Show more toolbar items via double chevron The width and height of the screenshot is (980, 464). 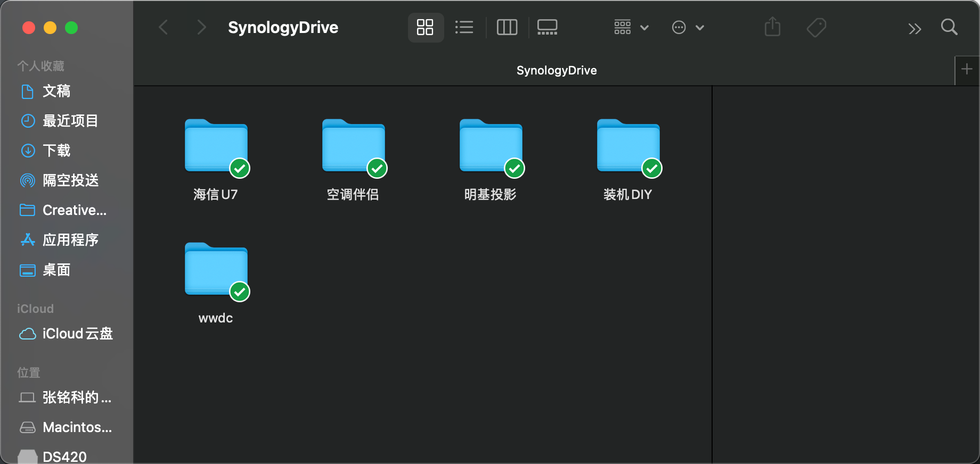click(914, 29)
